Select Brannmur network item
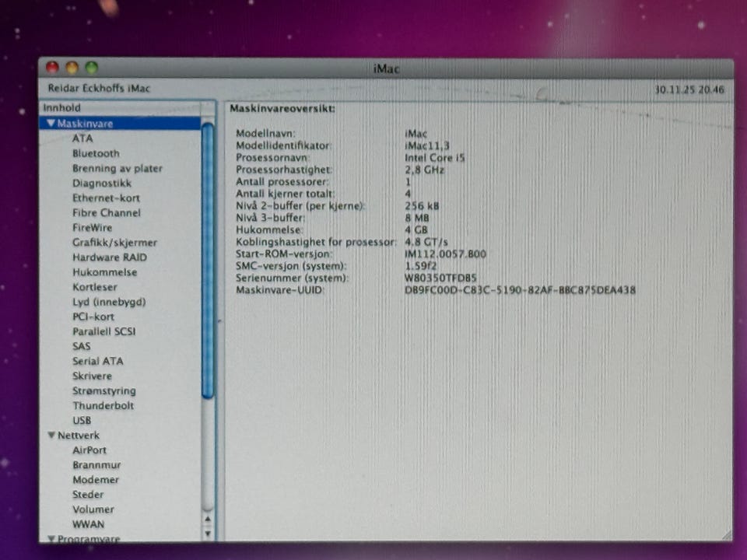 pyautogui.click(x=96, y=465)
